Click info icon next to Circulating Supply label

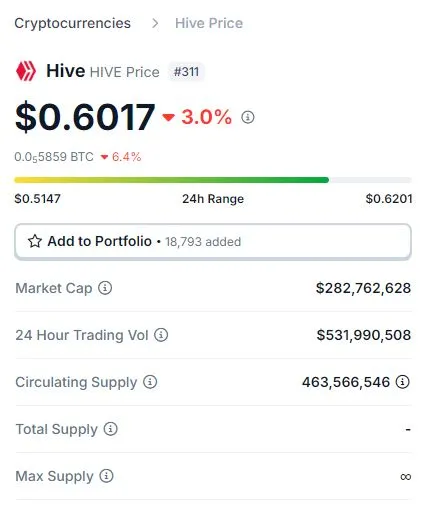pyautogui.click(x=150, y=382)
